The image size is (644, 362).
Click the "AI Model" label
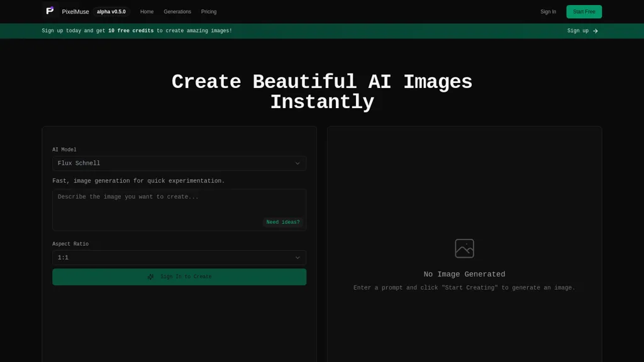coord(64,150)
